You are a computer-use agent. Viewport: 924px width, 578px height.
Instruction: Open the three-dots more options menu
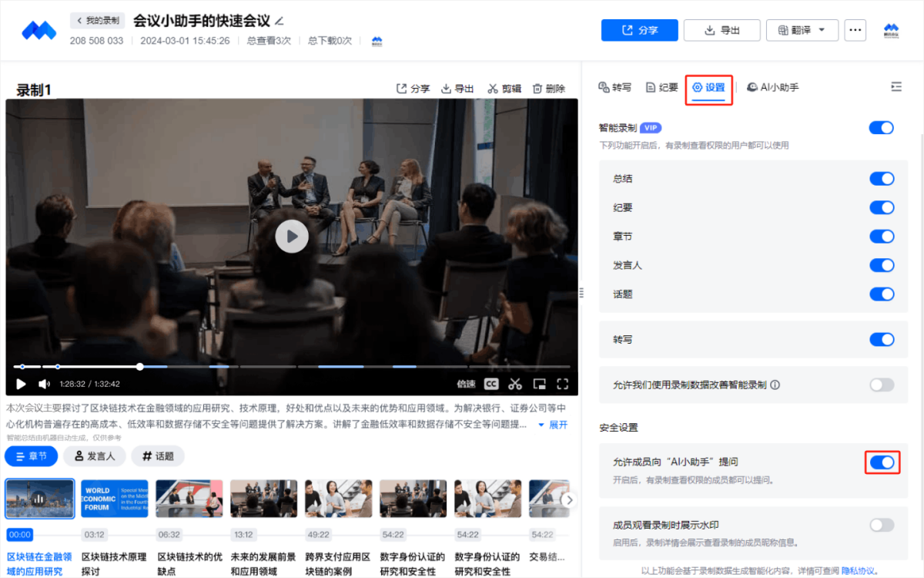pos(855,31)
